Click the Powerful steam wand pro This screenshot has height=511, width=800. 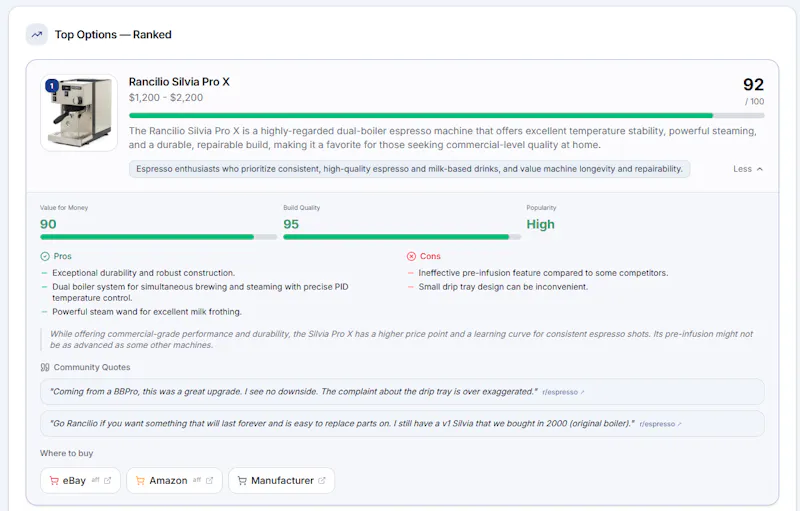coord(147,312)
